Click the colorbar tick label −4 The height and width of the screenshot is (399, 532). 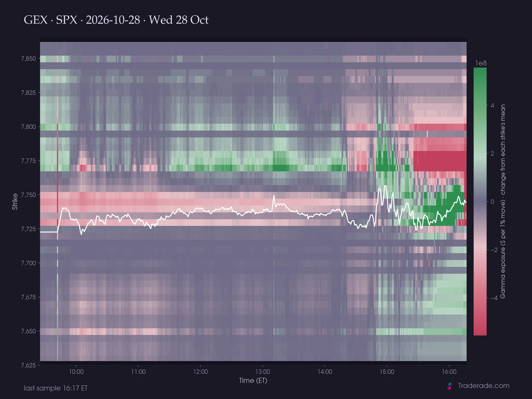point(494,298)
